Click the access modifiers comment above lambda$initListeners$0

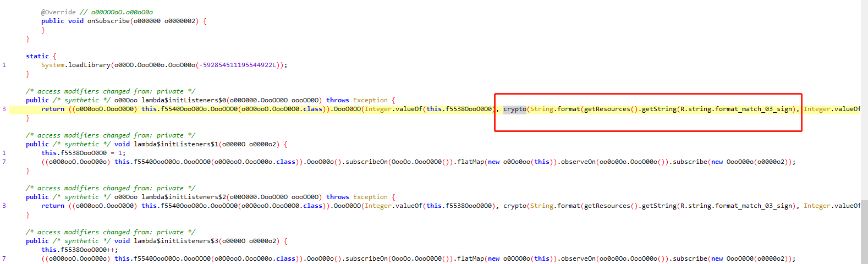(x=111, y=91)
